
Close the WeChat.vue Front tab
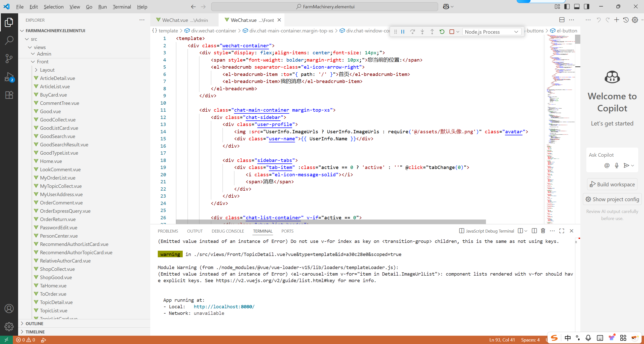point(279,20)
